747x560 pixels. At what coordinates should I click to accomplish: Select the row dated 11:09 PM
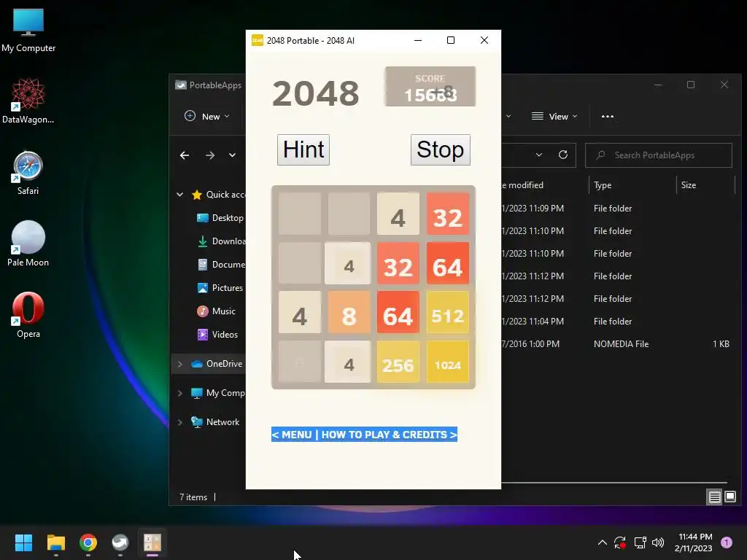617,208
